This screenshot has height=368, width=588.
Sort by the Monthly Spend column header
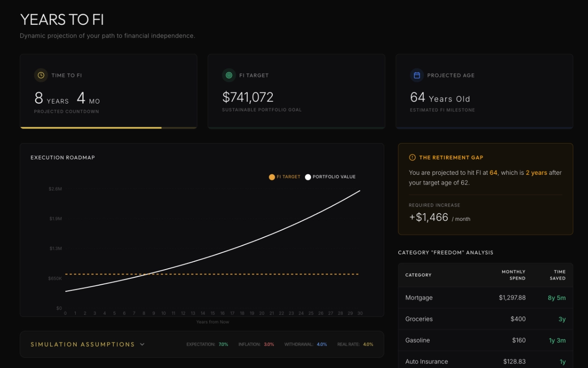pos(513,275)
